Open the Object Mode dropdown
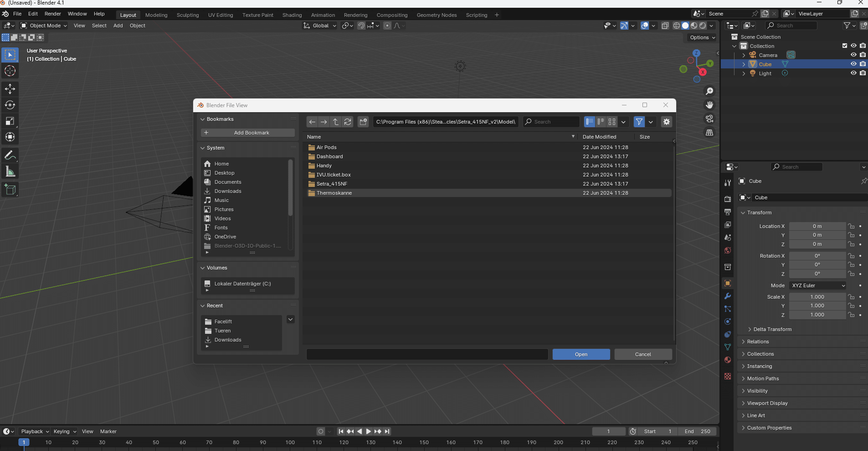This screenshot has height=451, width=868. coord(44,26)
